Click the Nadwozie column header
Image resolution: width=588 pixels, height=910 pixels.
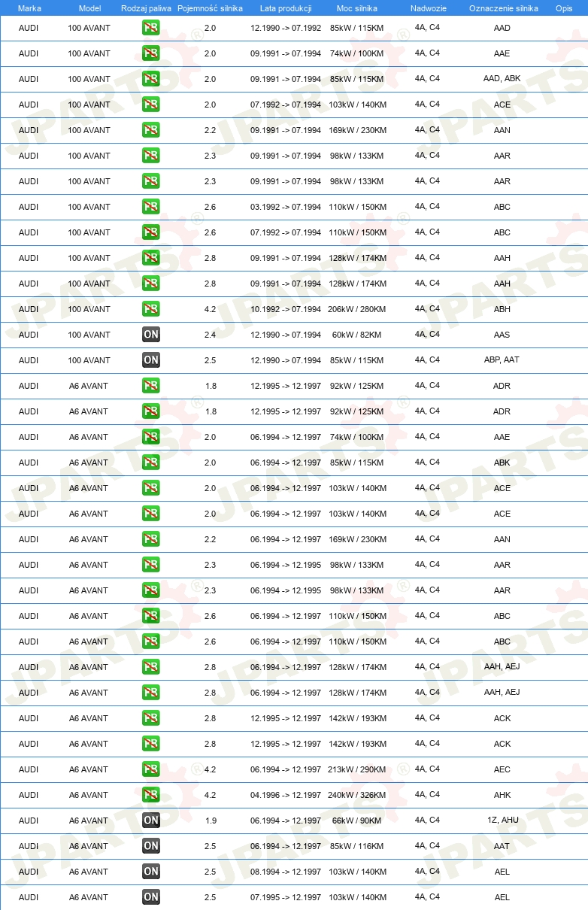pyautogui.click(x=428, y=8)
